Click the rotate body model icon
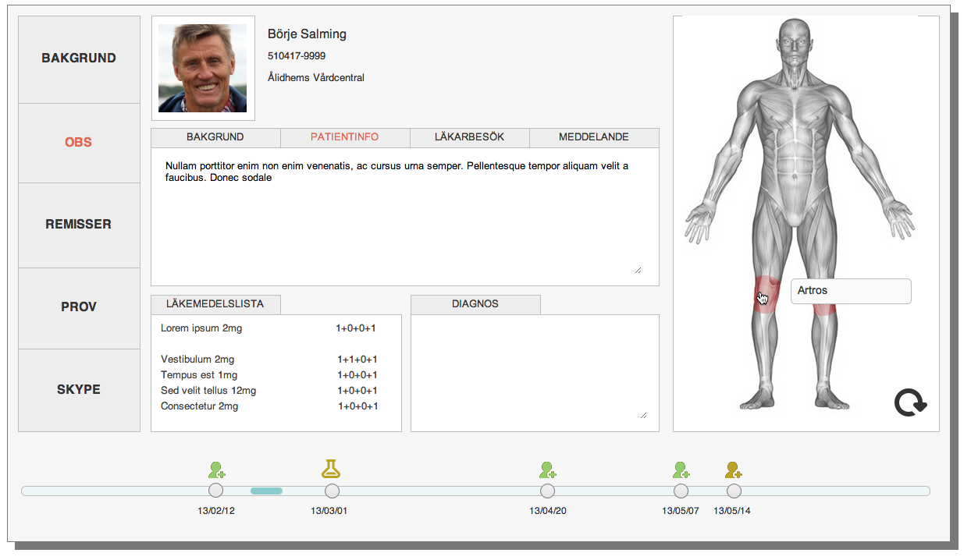This screenshot has height=560, width=971. (910, 403)
